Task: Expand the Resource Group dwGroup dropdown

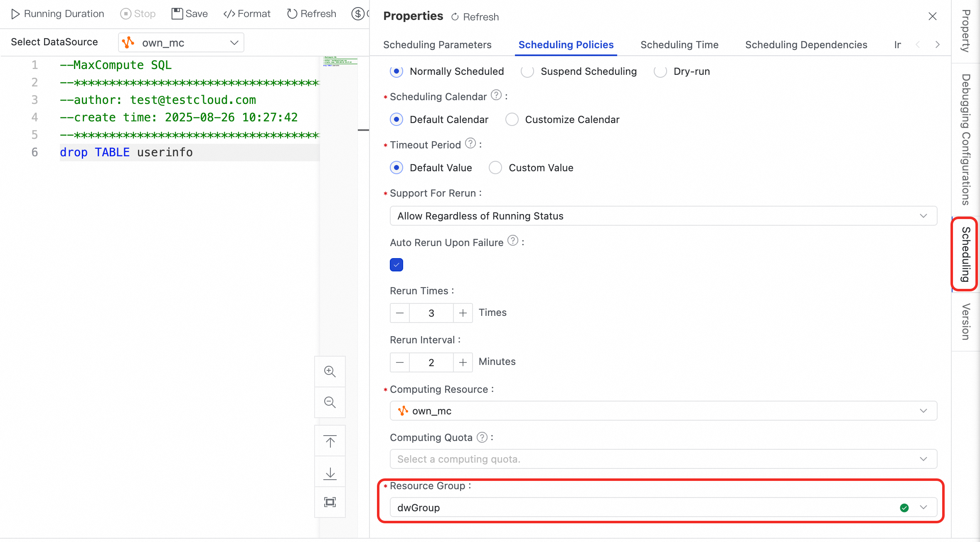Action: [x=923, y=508]
